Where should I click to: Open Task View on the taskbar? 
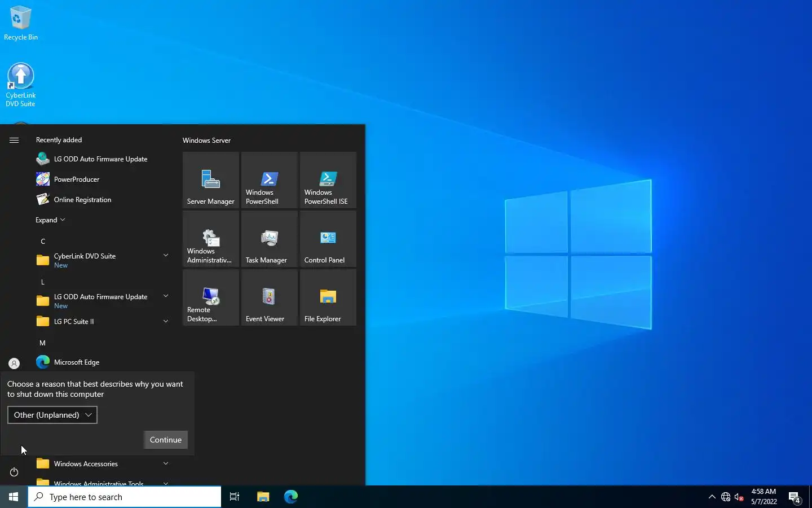pyautogui.click(x=235, y=497)
